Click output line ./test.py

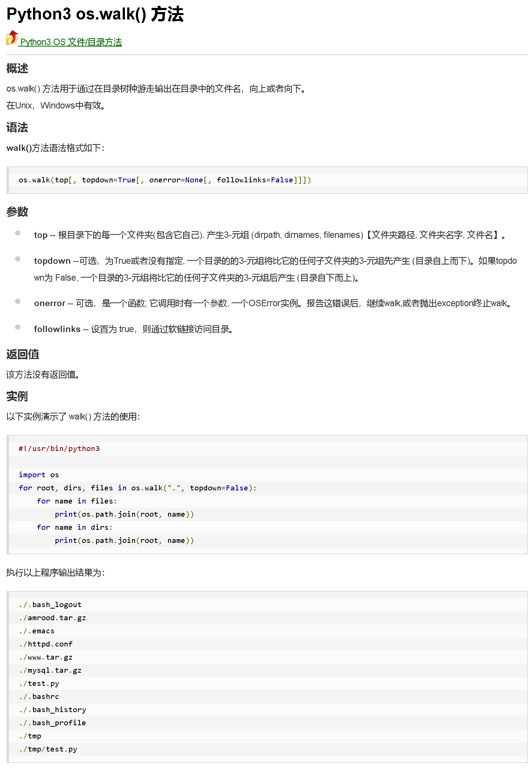point(39,684)
